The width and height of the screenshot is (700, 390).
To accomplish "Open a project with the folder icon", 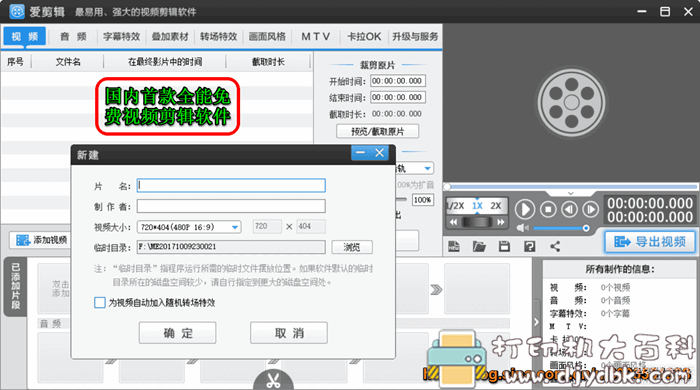I will (479, 246).
